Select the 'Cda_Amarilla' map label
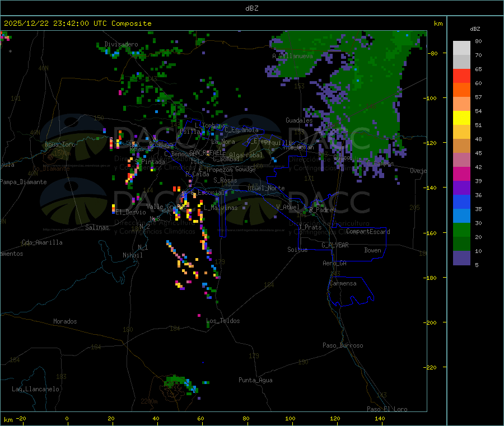This screenshot has width=504, height=426. pos(42,242)
